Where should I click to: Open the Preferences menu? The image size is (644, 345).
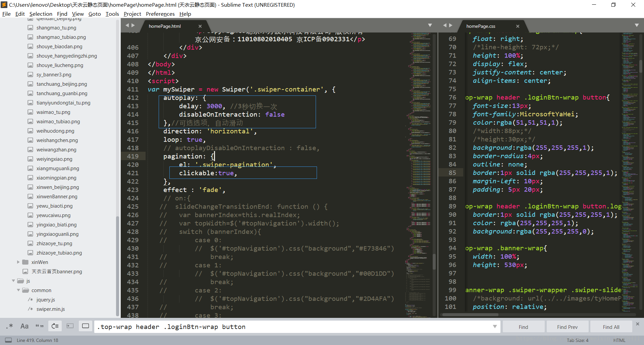pyautogui.click(x=160, y=14)
